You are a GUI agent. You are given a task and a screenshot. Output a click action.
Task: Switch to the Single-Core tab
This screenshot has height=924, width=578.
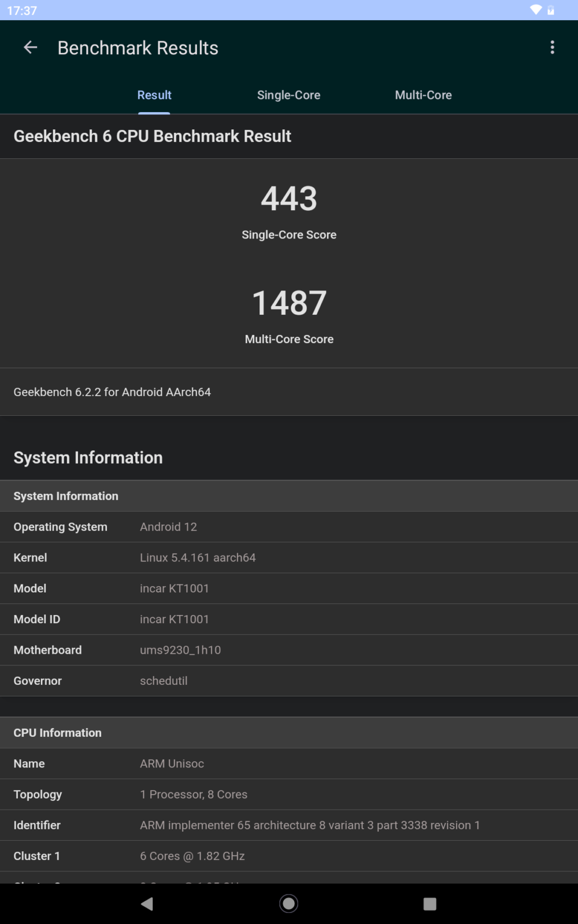[288, 95]
